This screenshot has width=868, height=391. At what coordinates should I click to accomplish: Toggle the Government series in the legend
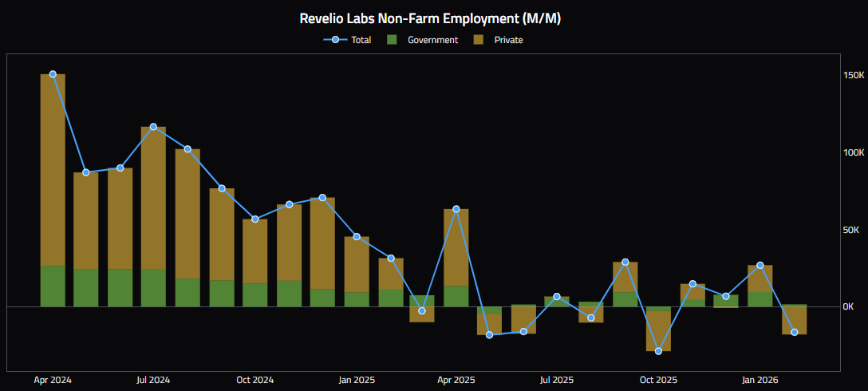click(422, 40)
